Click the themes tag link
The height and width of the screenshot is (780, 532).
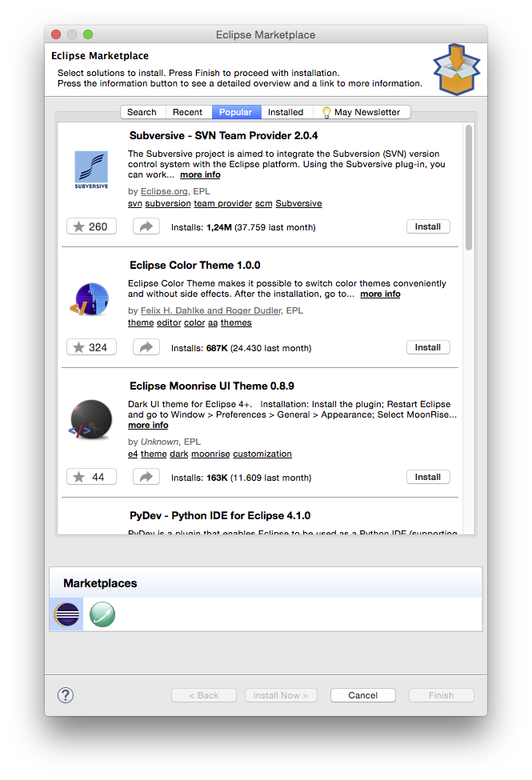pos(236,322)
